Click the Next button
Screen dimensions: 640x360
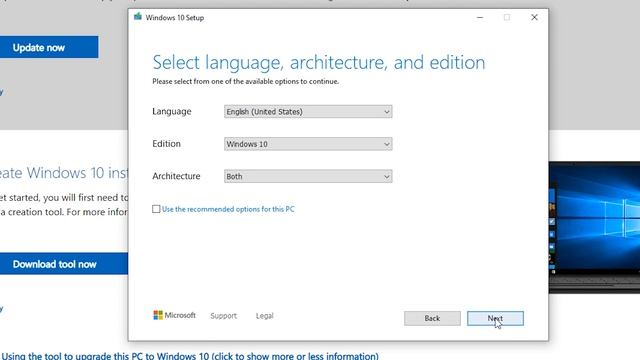pos(495,318)
